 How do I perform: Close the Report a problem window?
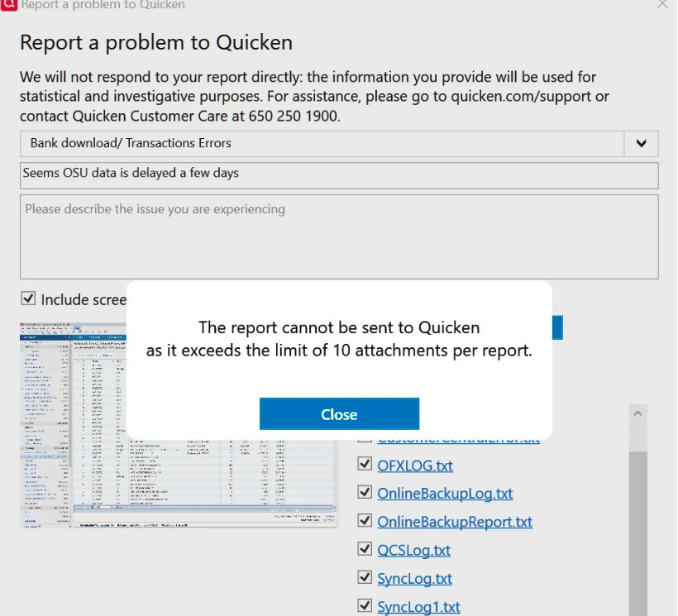click(662, 4)
